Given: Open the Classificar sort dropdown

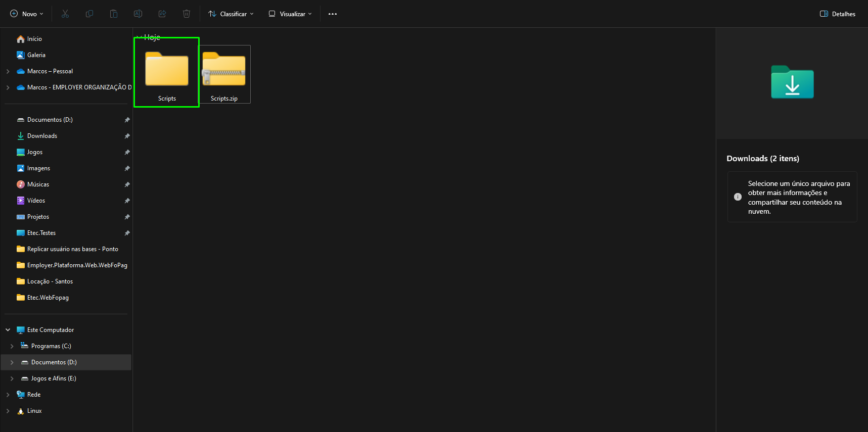Looking at the screenshot, I should point(231,14).
